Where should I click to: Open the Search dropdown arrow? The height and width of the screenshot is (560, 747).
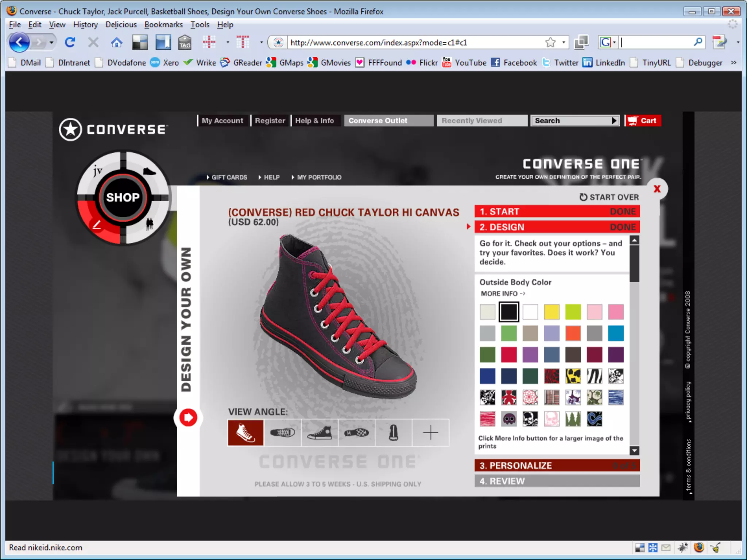click(x=614, y=121)
